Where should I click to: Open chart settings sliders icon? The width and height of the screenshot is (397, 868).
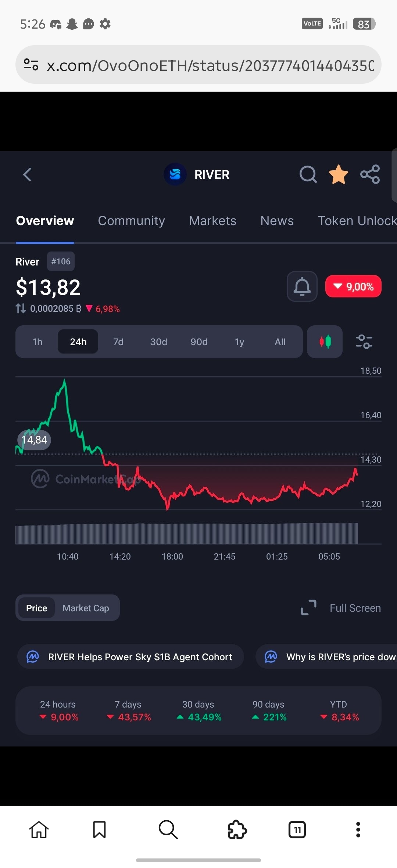tap(364, 342)
